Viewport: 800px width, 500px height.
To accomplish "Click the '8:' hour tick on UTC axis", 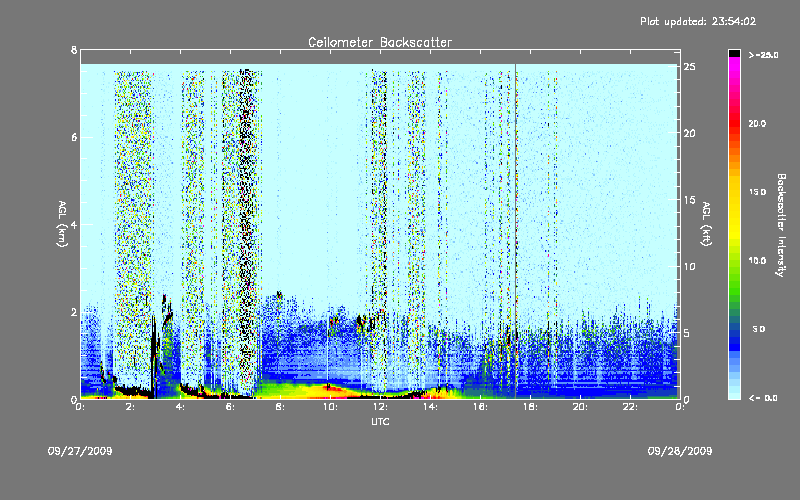I will (x=280, y=407).
